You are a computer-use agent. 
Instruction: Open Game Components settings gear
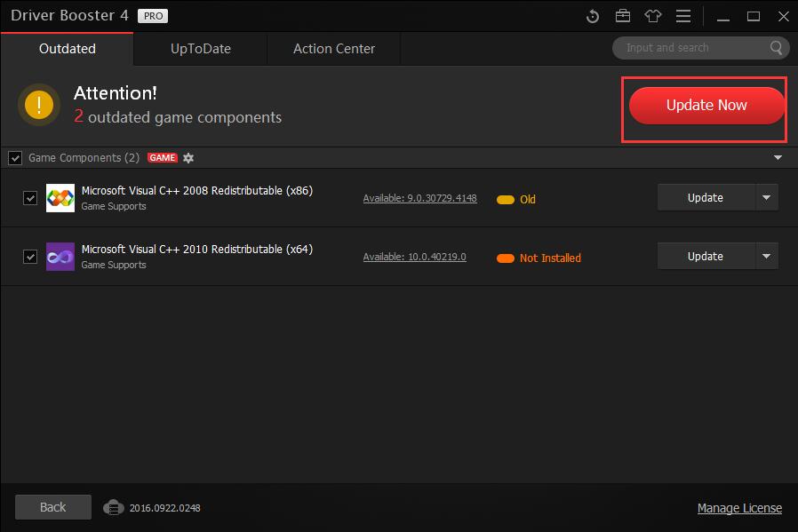pyautogui.click(x=188, y=158)
